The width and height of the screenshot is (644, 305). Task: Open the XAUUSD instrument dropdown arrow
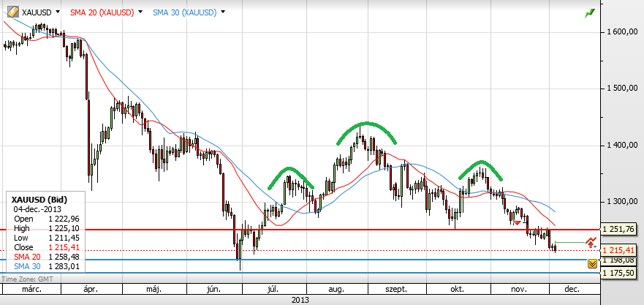(57, 12)
